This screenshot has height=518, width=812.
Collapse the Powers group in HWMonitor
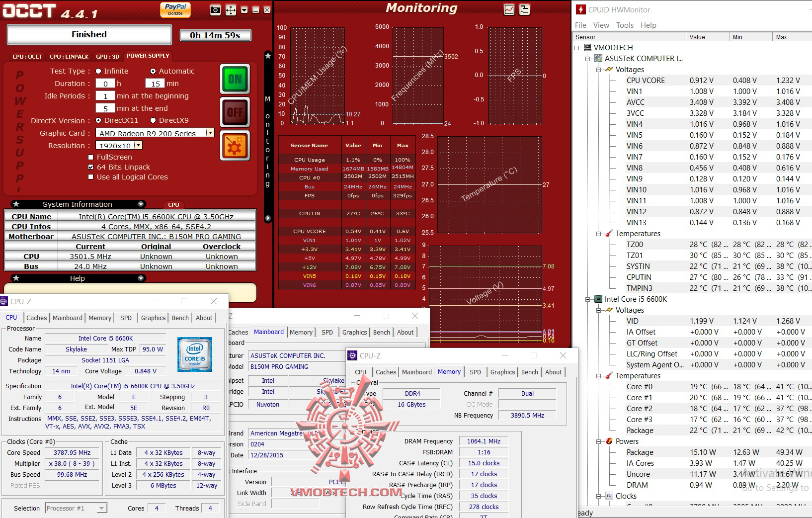point(599,441)
